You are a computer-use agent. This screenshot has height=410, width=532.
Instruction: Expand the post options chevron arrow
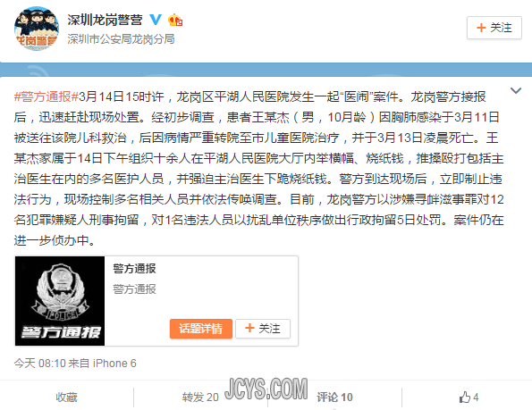(x=516, y=90)
